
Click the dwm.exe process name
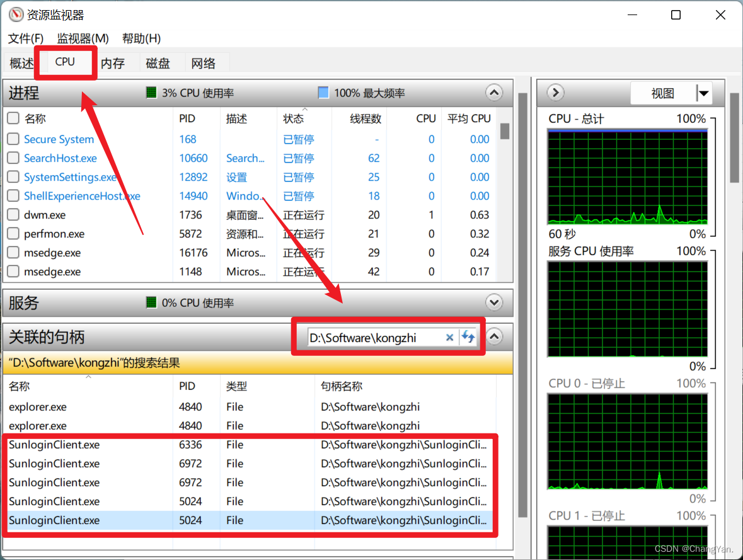[45, 215]
